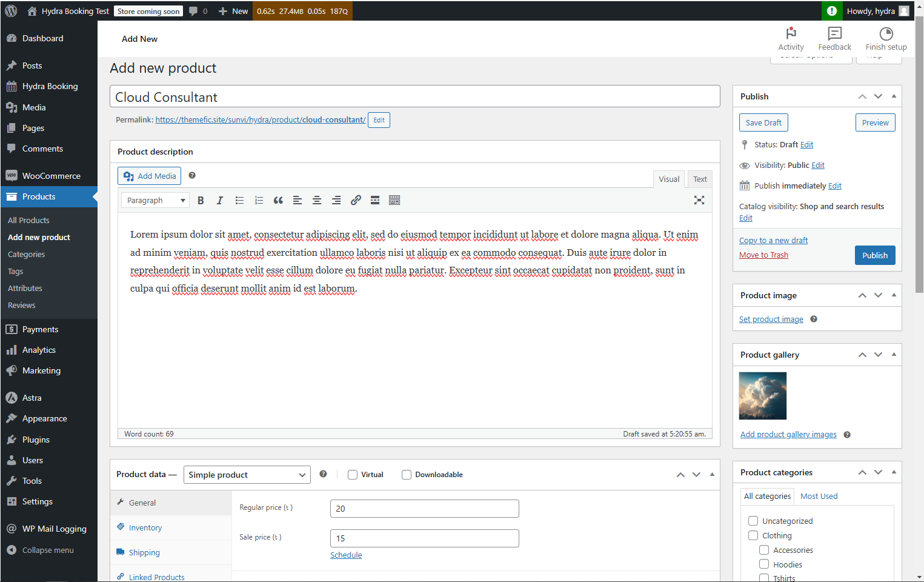Open the Inventory tab in Product data
The width and height of the screenshot is (924, 582).
point(145,527)
